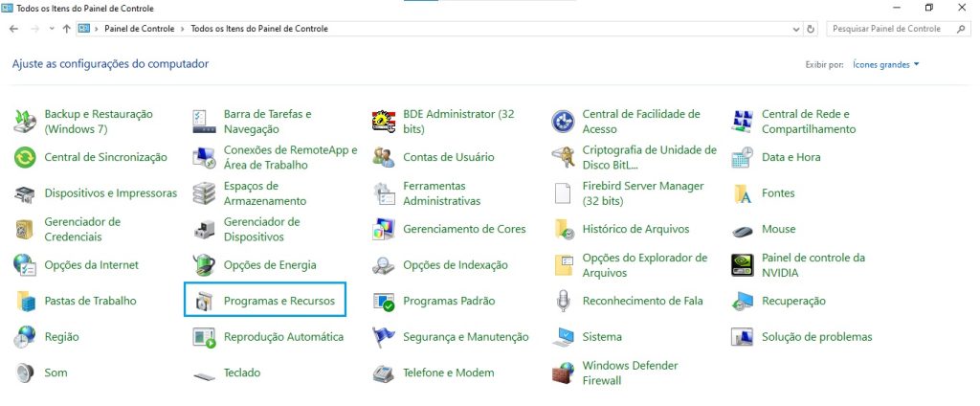The image size is (980, 406).
Task: Open the NVIDIA control panel icon
Action: (x=743, y=265)
